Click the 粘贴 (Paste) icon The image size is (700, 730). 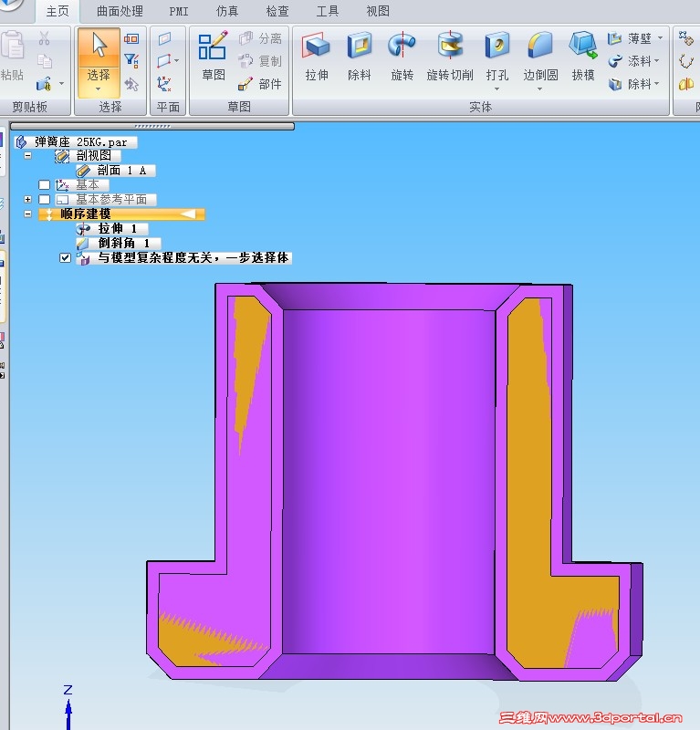point(12,55)
